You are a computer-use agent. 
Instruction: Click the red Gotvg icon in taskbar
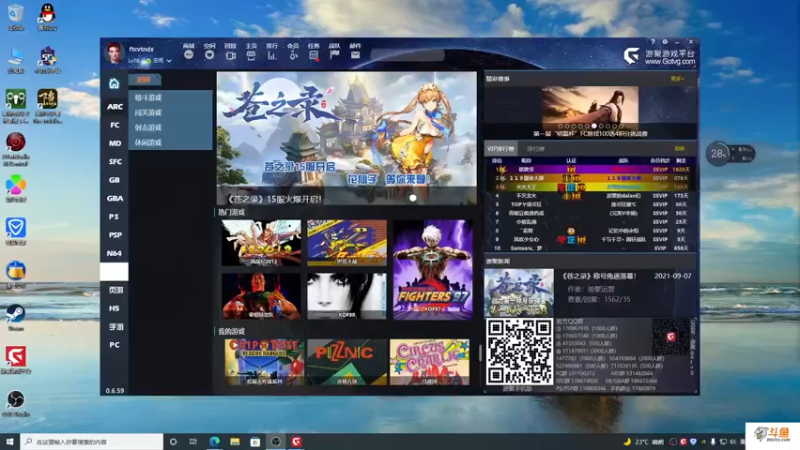(x=296, y=442)
